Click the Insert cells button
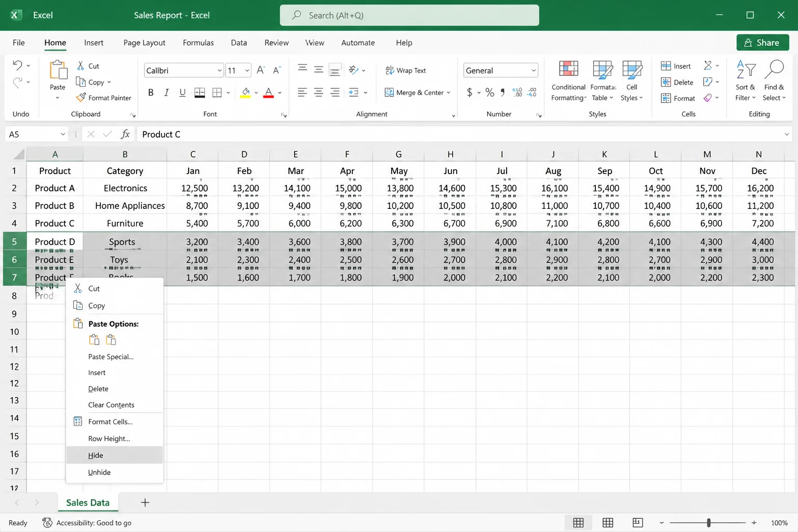798x532 pixels. [x=676, y=66]
